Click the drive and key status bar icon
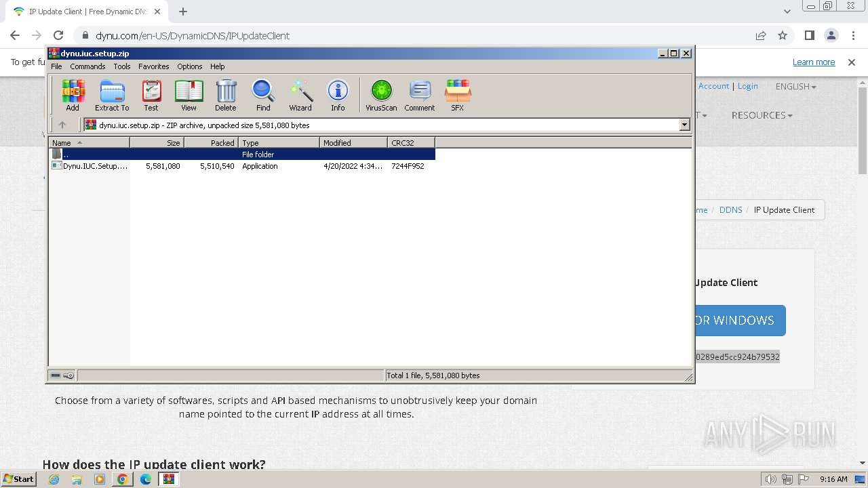 pos(62,375)
